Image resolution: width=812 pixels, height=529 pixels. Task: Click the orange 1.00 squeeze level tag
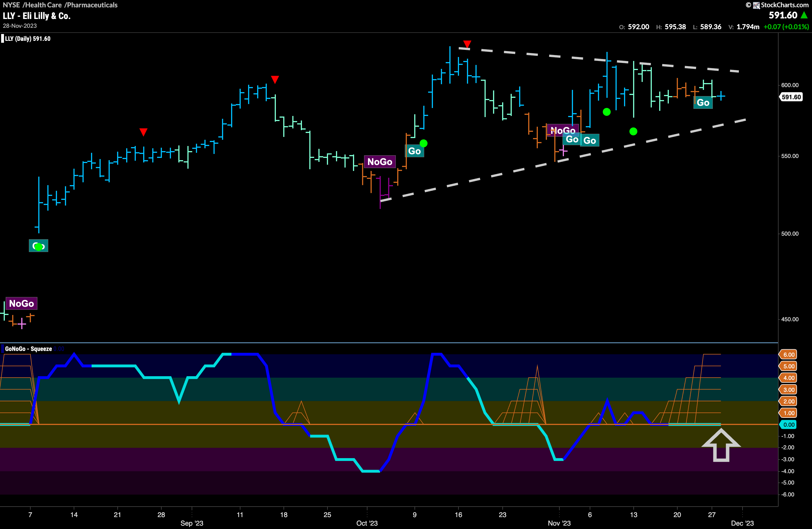[788, 413]
